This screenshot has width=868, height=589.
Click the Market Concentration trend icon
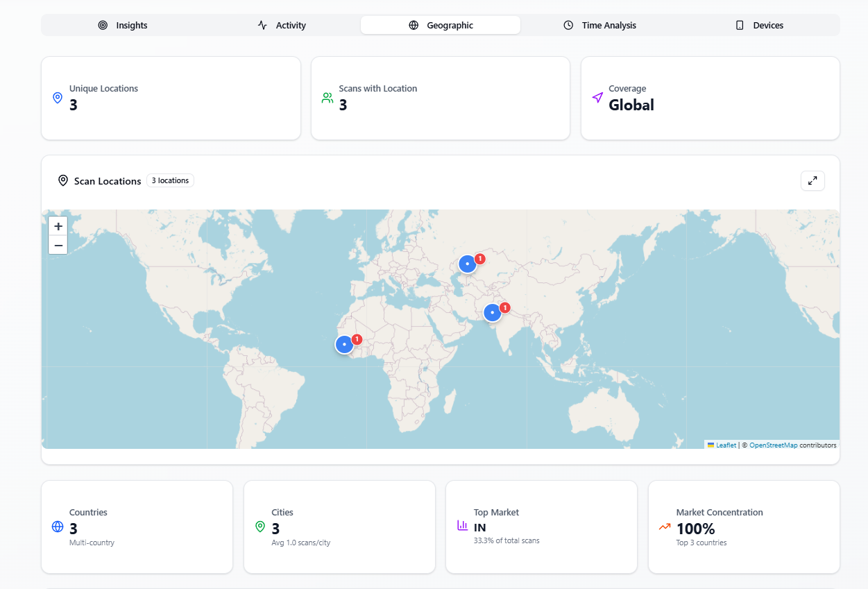pyautogui.click(x=665, y=527)
